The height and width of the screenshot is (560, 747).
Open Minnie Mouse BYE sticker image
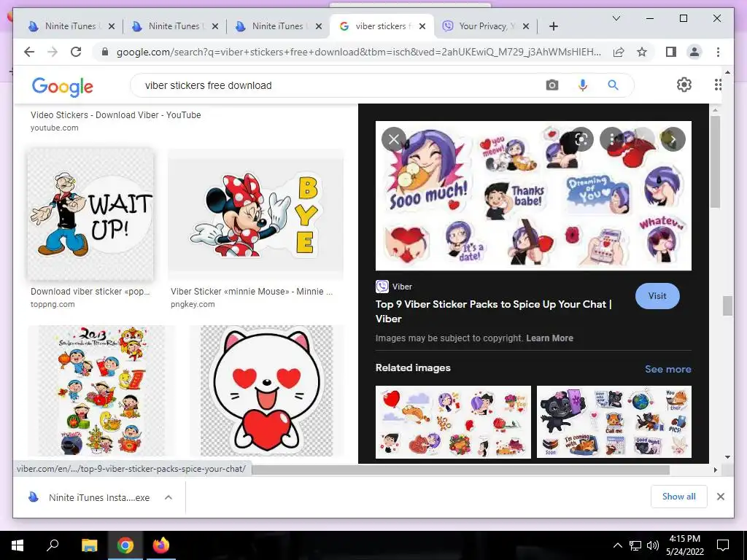tap(255, 214)
